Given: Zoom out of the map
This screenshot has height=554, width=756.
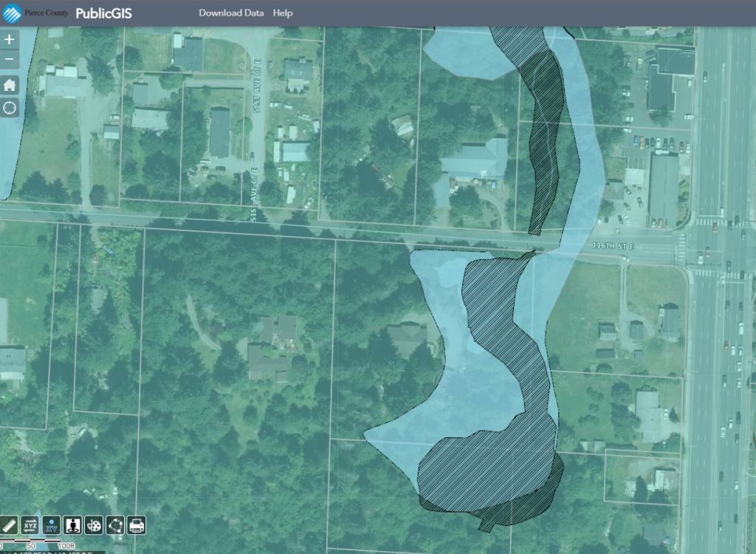Looking at the screenshot, I should click(10, 60).
